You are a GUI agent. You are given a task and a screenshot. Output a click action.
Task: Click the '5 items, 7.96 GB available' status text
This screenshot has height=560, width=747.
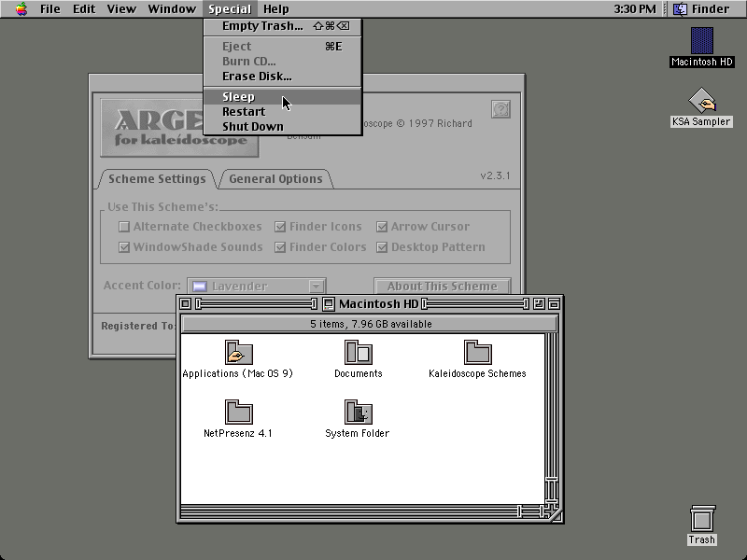(x=371, y=324)
